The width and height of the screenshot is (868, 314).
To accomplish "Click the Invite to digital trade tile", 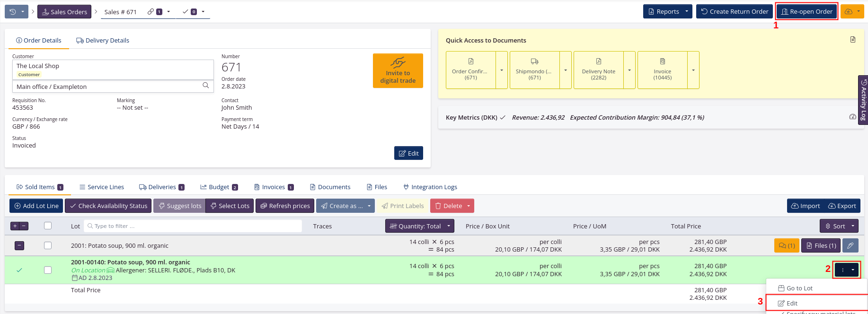I will pyautogui.click(x=398, y=70).
